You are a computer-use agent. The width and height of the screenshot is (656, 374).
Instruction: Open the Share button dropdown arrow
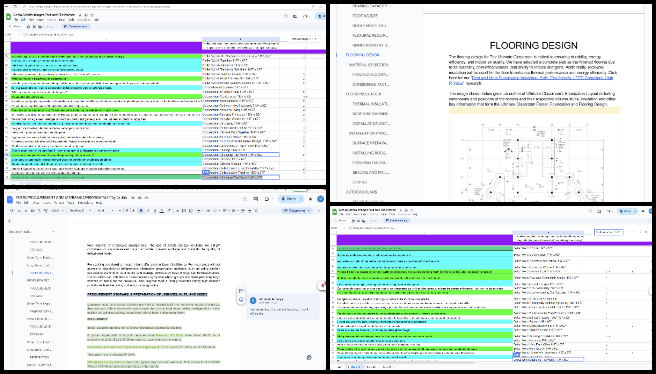point(300,199)
